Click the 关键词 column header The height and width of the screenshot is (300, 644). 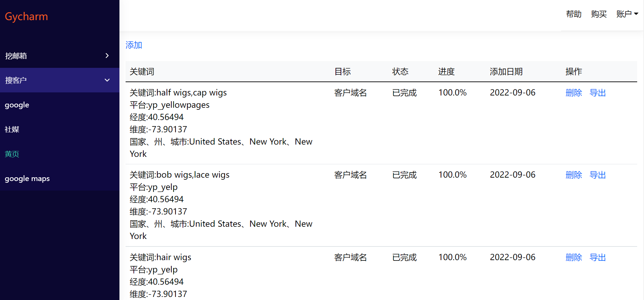click(x=142, y=72)
